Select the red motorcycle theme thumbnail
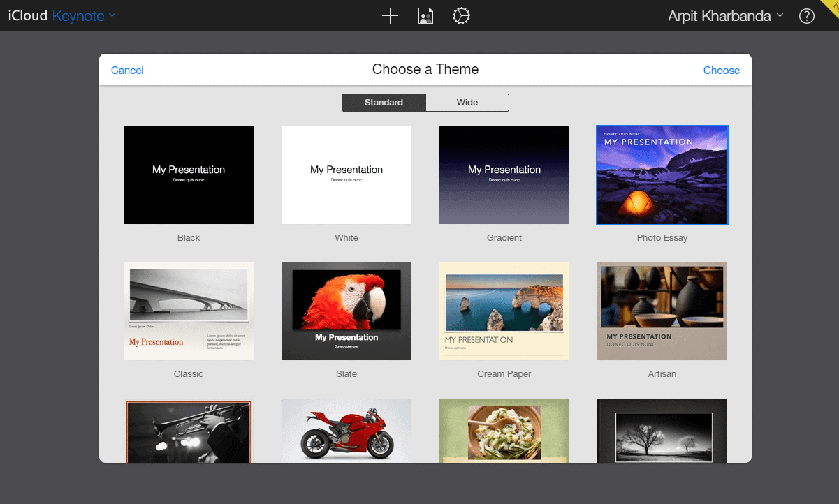This screenshot has width=839, height=504. (x=346, y=431)
